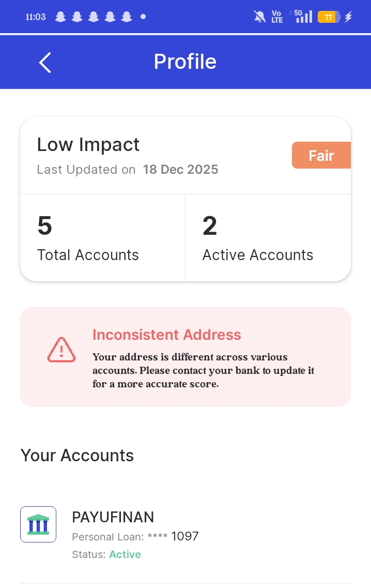Tap the battery indicator icon

(x=329, y=17)
